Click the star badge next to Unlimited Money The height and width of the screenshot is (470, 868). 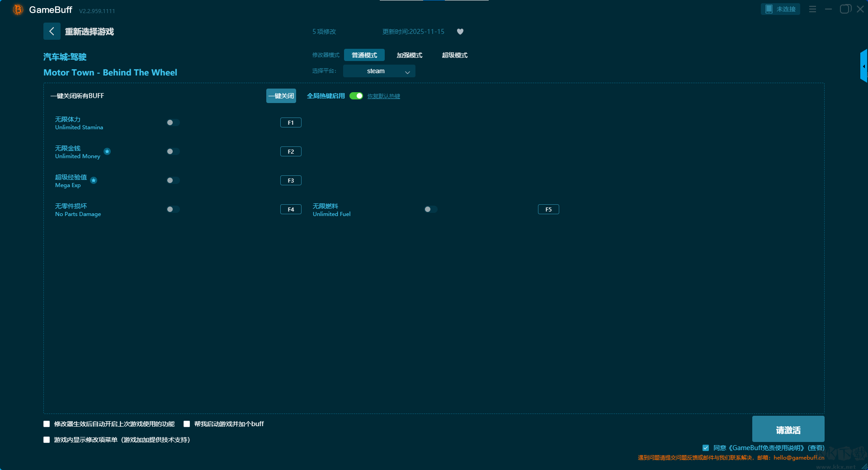coord(107,151)
